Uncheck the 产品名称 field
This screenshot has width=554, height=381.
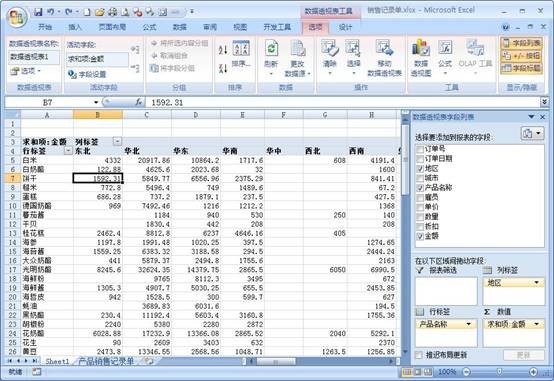click(x=420, y=188)
